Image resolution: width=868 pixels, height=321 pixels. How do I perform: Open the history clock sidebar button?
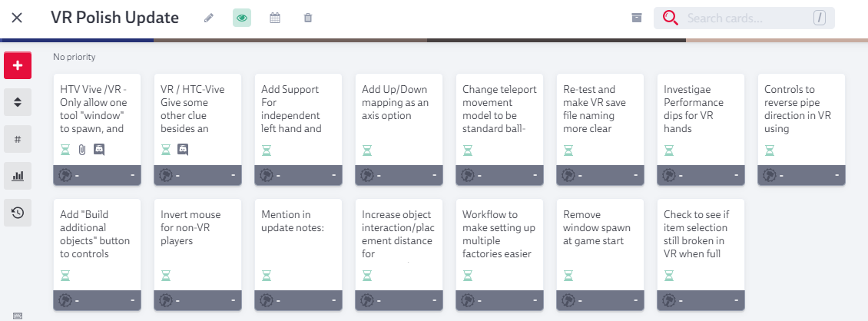(18, 213)
